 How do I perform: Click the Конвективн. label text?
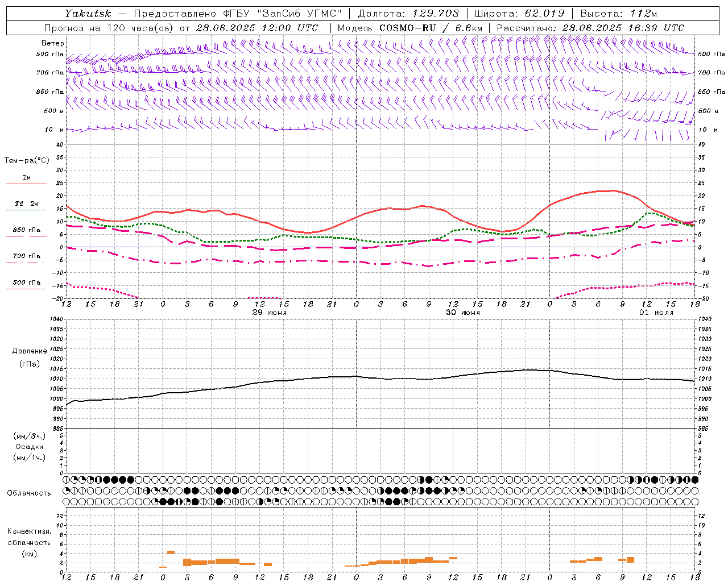pyautogui.click(x=29, y=531)
